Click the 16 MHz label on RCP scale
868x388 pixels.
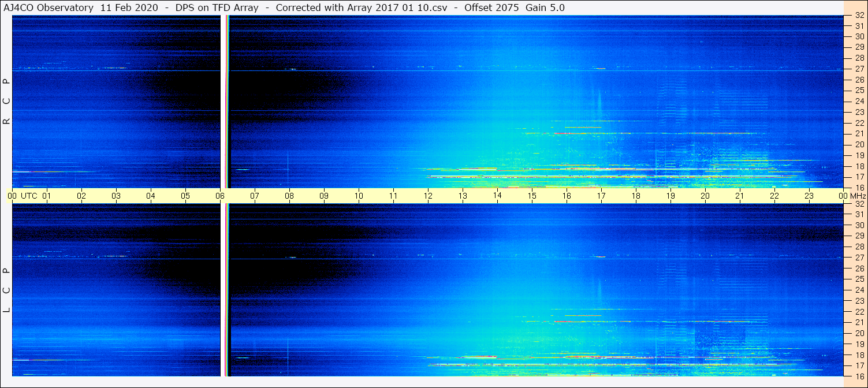coord(859,187)
